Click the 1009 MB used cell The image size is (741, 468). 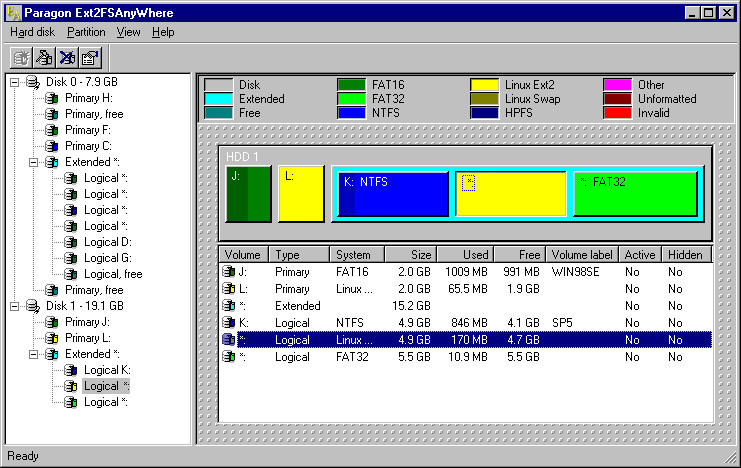point(466,272)
